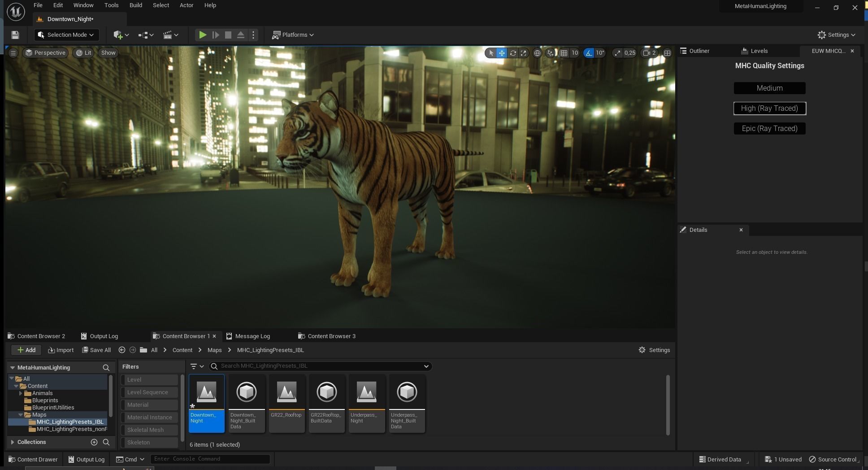Change scale snap value 0,25
This screenshot has width=868, height=470.
click(630, 53)
